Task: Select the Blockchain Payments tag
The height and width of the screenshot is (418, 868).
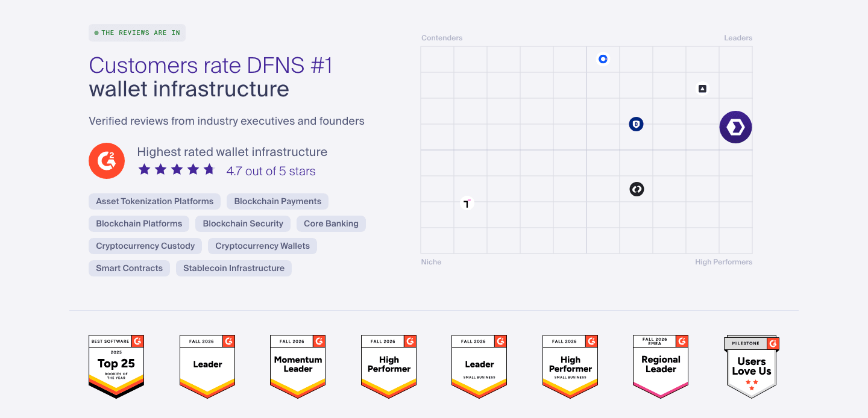Action: (x=278, y=201)
